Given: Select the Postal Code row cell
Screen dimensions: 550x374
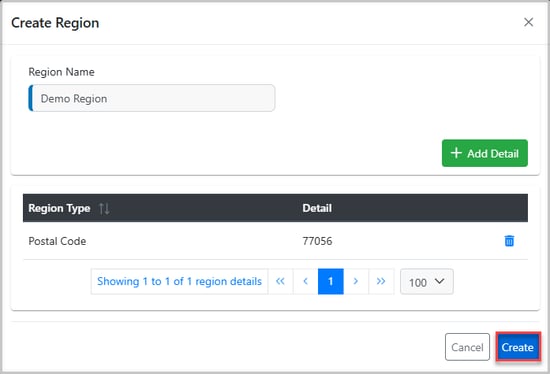Looking at the screenshot, I should 57,241.
